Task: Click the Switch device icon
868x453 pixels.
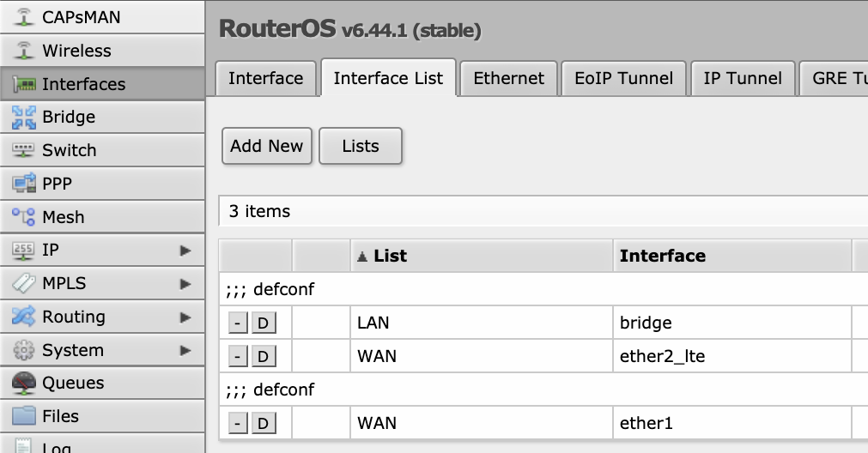Action: (x=24, y=150)
